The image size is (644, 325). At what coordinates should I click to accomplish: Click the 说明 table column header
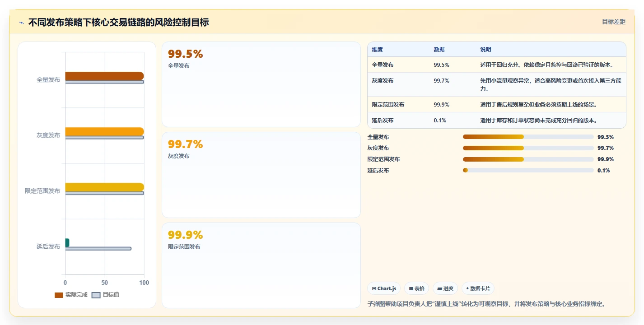click(x=486, y=50)
